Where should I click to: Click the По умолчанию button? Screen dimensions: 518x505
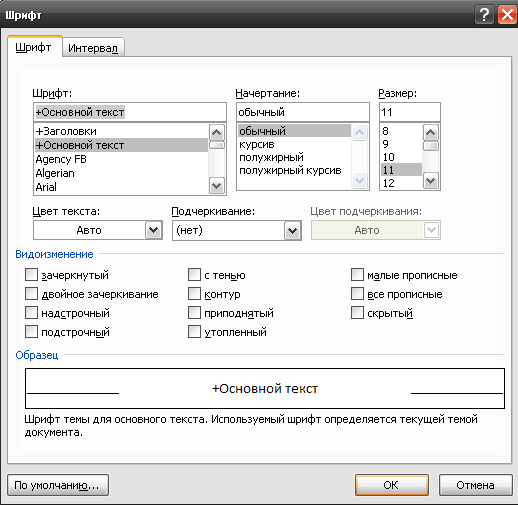click(x=58, y=485)
